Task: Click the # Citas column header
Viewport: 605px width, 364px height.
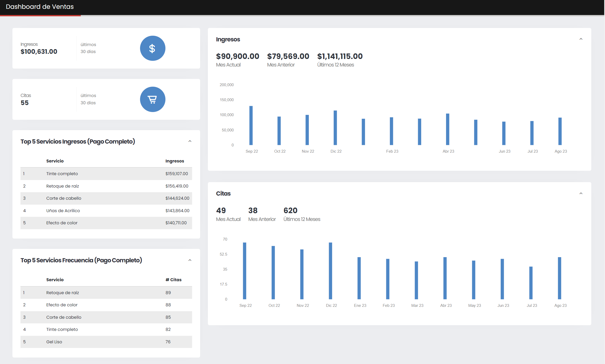Action: click(x=173, y=280)
